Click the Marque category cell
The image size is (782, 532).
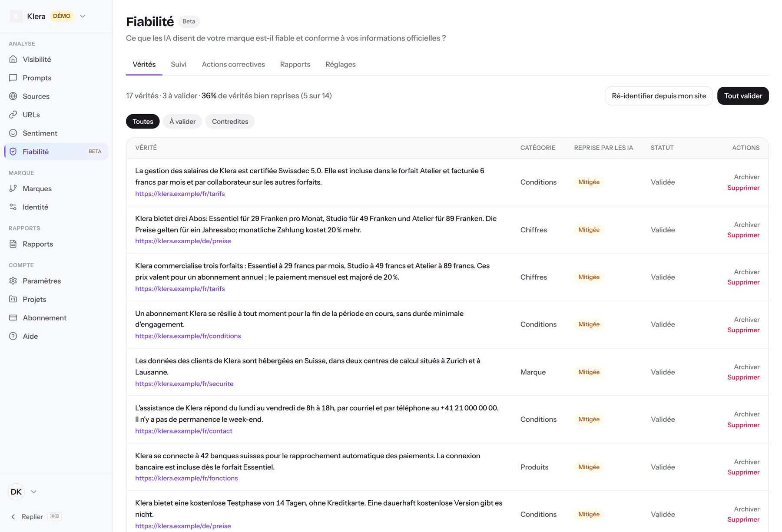(x=533, y=372)
